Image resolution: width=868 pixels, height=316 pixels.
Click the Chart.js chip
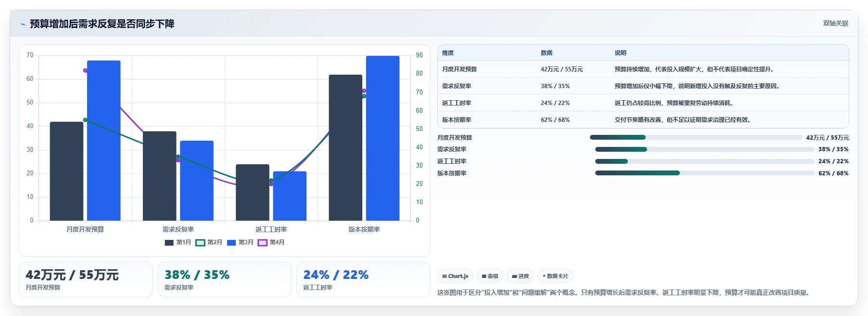click(455, 276)
